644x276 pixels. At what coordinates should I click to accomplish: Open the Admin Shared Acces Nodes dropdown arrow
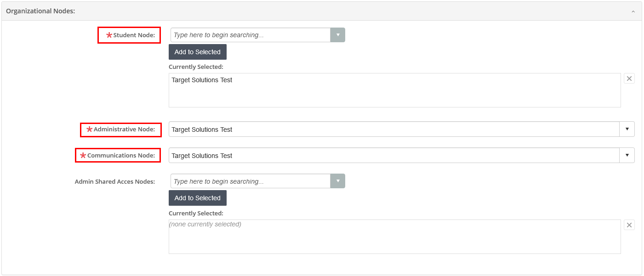[x=338, y=181]
